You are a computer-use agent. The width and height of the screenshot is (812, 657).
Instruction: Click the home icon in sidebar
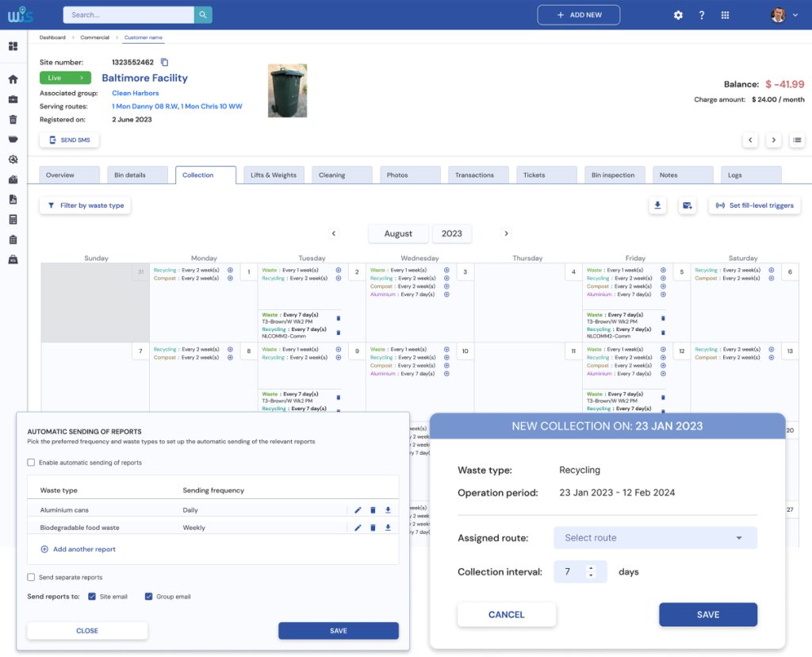[x=13, y=79]
